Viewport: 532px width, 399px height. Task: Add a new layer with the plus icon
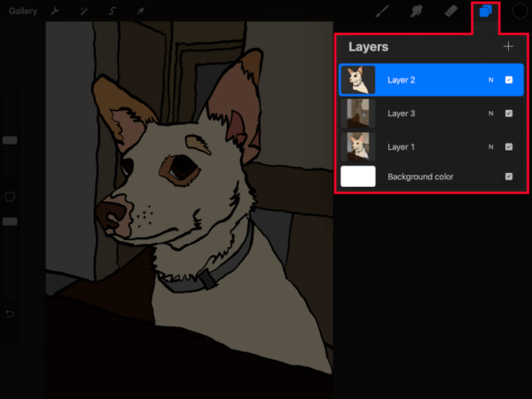tap(508, 46)
